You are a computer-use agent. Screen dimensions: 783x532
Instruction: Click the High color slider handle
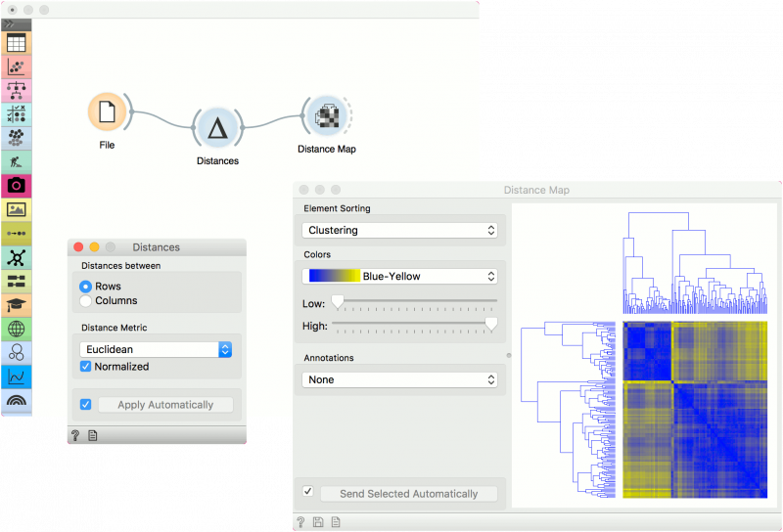pyautogui.click(x=491, y=325)
